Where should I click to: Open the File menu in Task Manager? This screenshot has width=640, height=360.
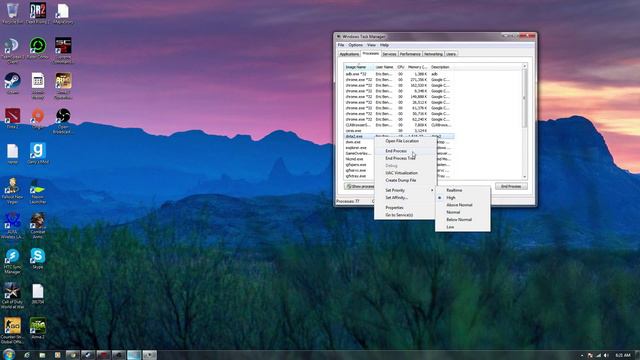pyautogui.click(x=341, y=45)
